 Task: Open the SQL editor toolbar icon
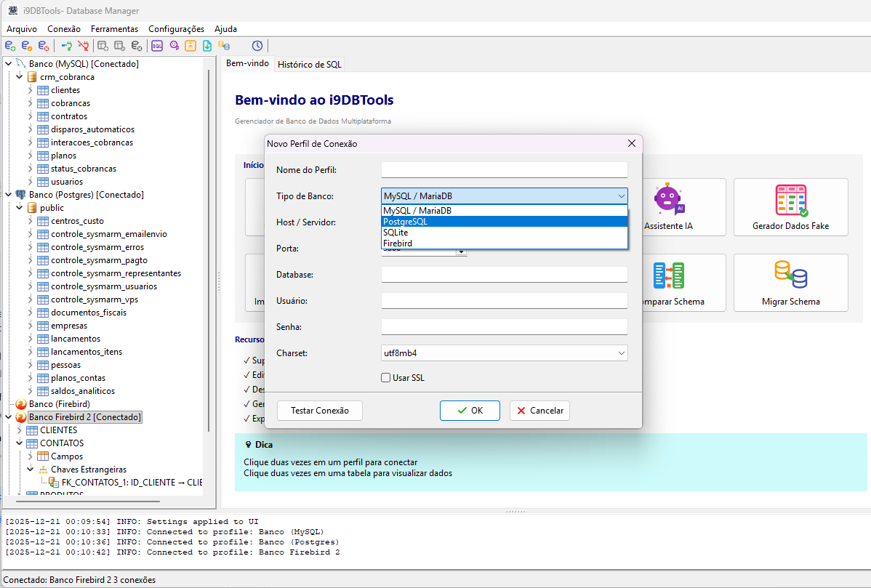click(x=157, y=46)
